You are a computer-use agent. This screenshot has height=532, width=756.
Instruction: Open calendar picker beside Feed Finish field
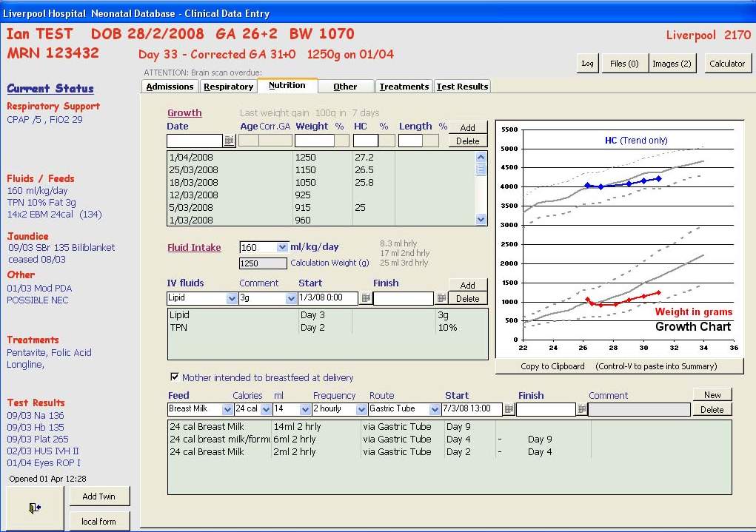(x=582, y=409)
